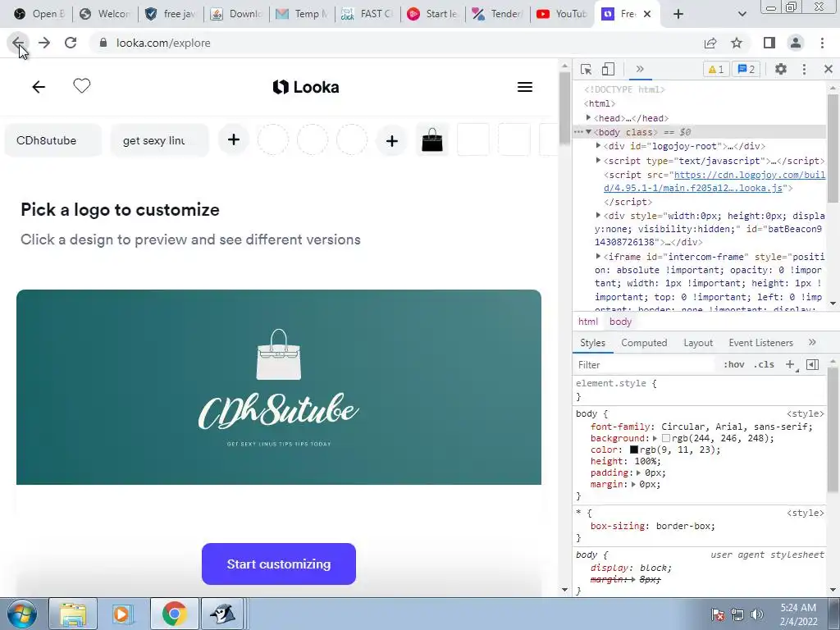Screen dimensions: 840x630
Task: Switch to the Computed tab
Action: tap(644, 343)
